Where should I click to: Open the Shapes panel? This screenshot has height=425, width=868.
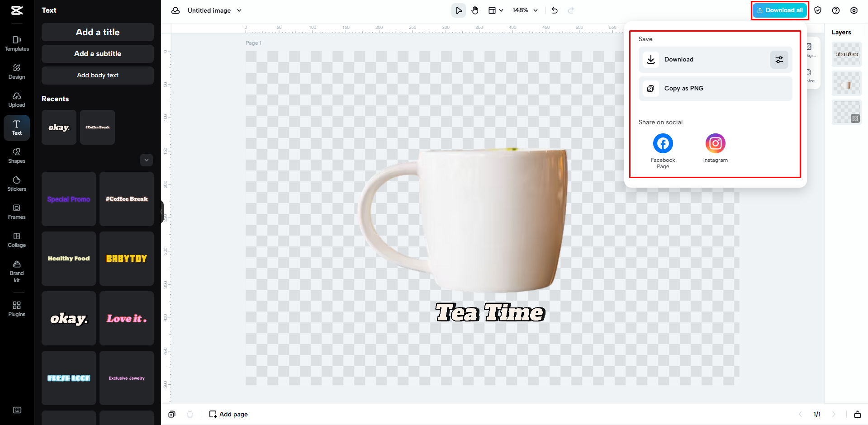click(x=16, y=156)
